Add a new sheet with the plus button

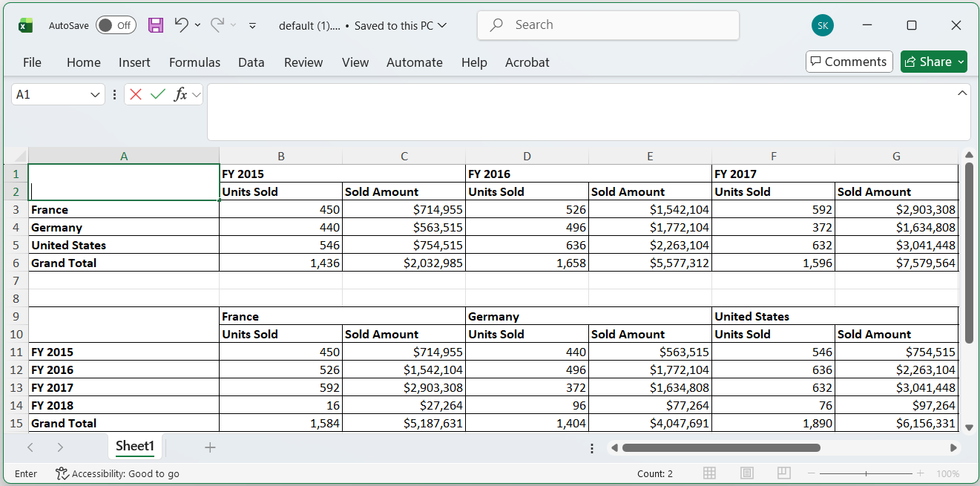coord(210,447)
